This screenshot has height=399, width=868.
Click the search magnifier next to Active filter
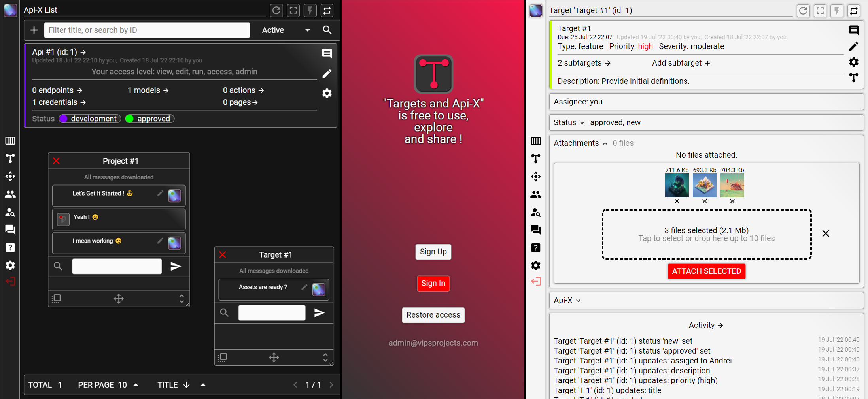(327, 30)
